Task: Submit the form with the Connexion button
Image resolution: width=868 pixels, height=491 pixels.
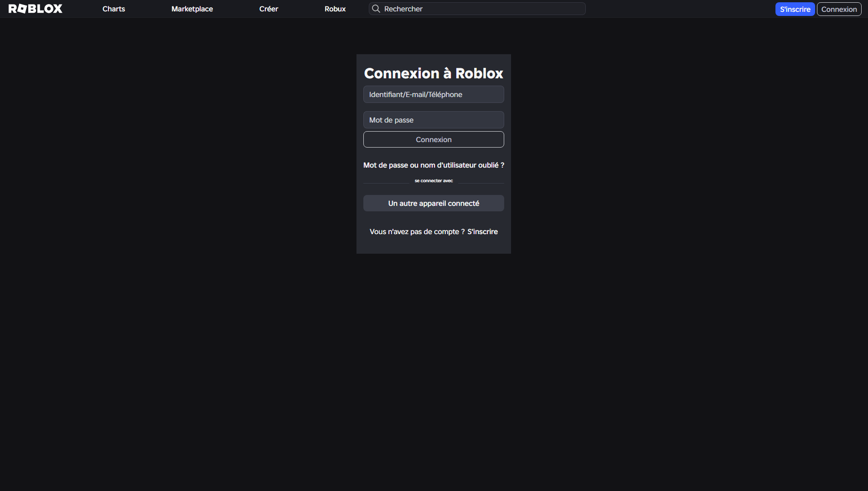Action: point(434,139)
